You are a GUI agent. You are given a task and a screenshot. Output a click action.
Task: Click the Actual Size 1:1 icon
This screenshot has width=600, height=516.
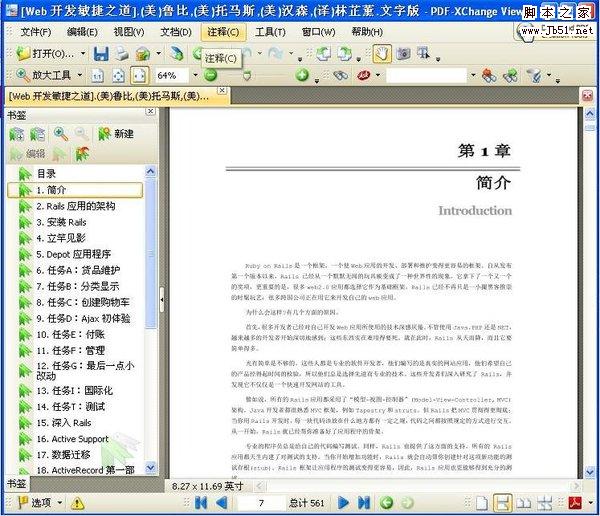coord(98,76)
